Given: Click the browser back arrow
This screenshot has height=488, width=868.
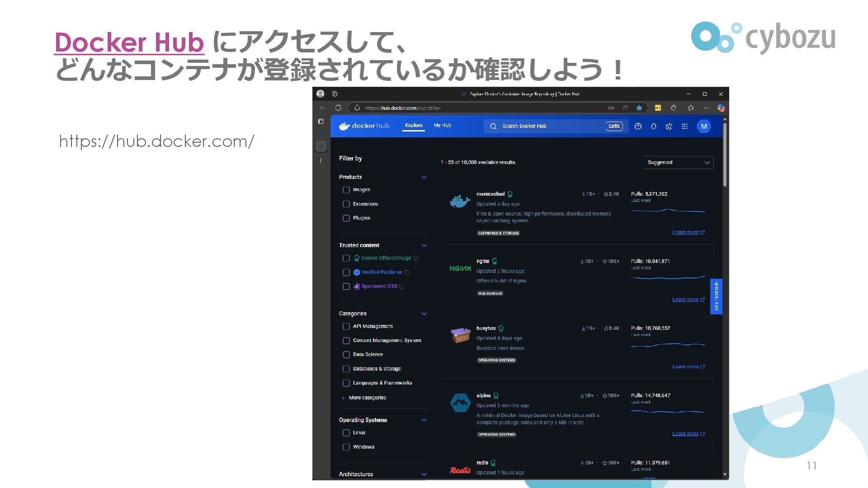Looking at the screenshot, I should 322,108.
